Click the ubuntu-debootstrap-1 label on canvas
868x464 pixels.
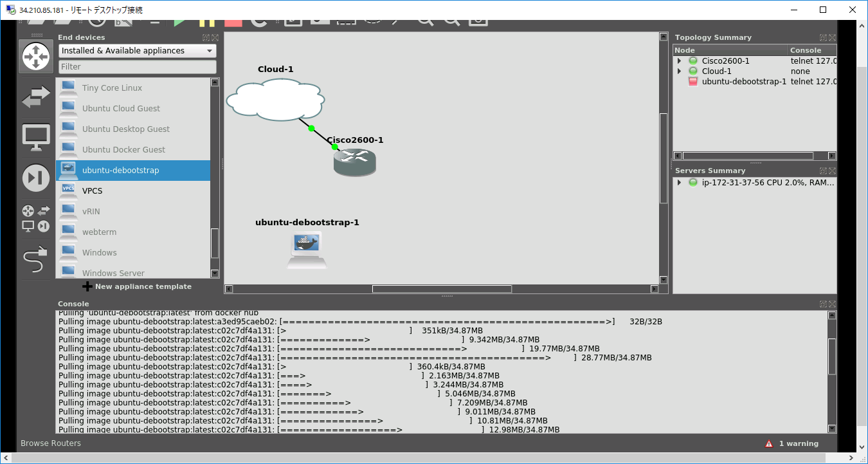tap(307, 223)
